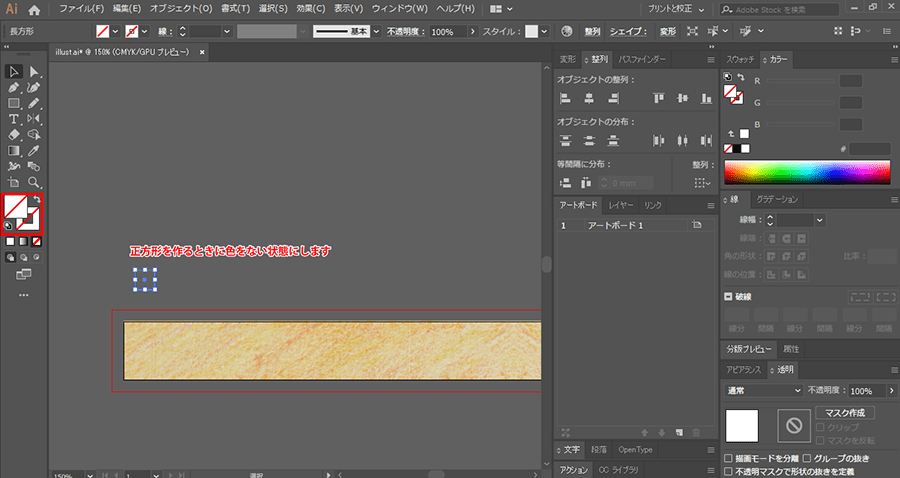Click horizontal align left icon

click(x=565, y=99)
